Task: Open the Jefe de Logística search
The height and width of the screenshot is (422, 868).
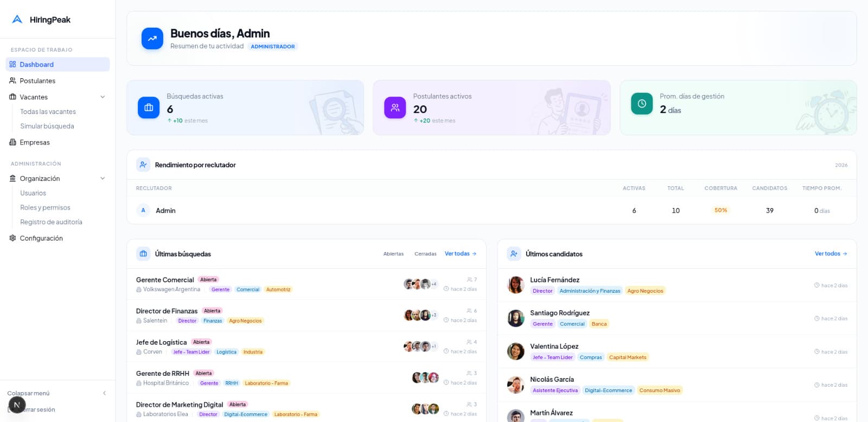Action: point(161,342)
